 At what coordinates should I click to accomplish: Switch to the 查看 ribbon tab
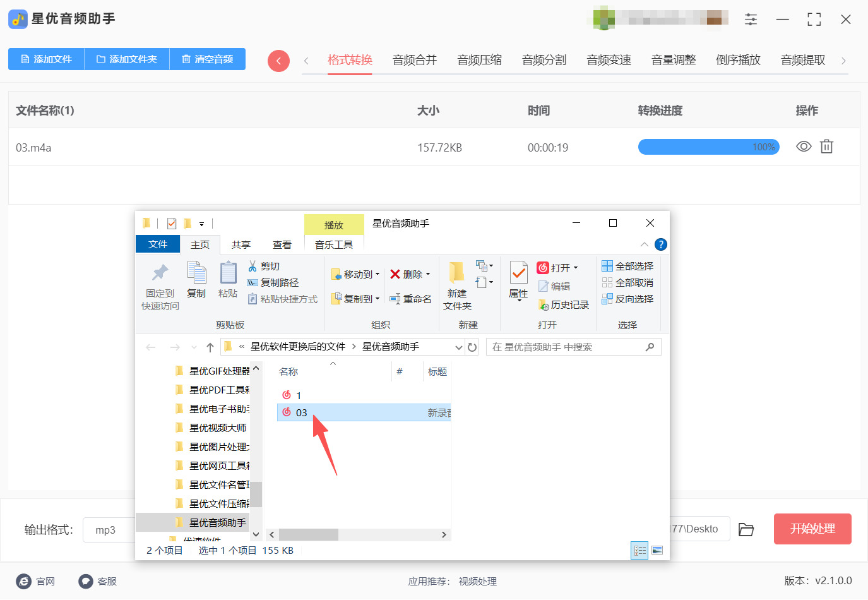(x=282, y=244)
